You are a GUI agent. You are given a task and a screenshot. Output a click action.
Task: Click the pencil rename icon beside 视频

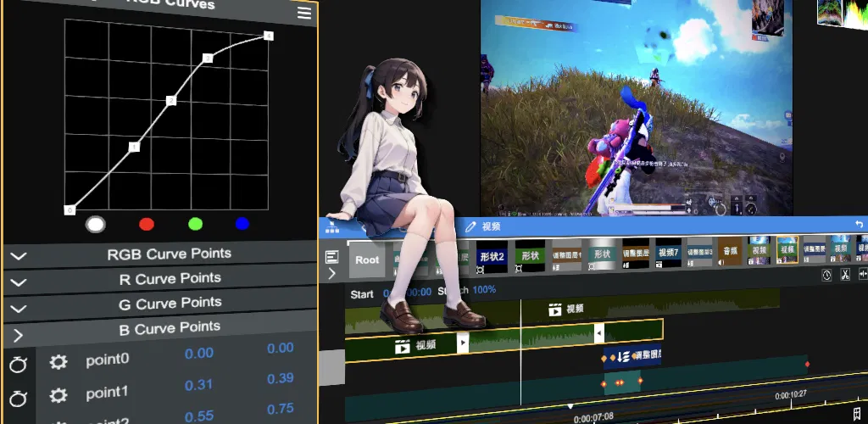(x=470, y=226)
